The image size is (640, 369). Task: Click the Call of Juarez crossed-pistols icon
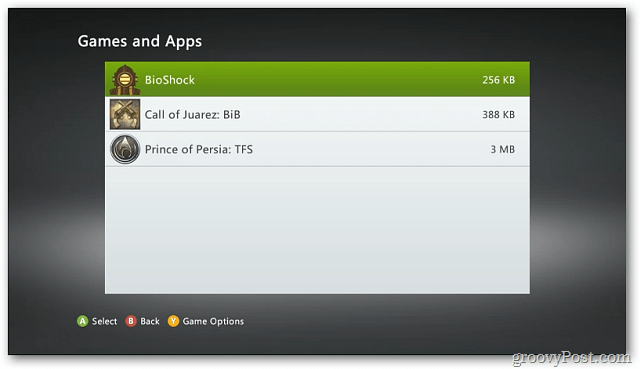(125, 114)
